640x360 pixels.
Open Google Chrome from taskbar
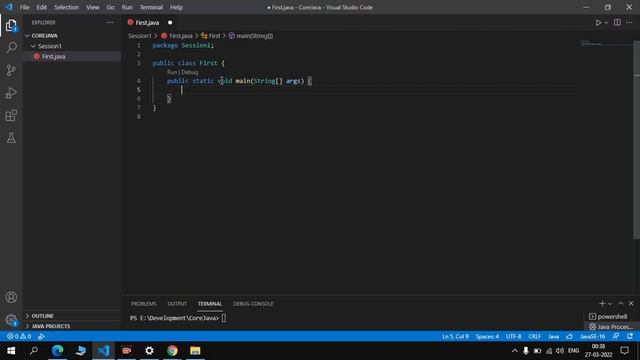tap(172, 351)
